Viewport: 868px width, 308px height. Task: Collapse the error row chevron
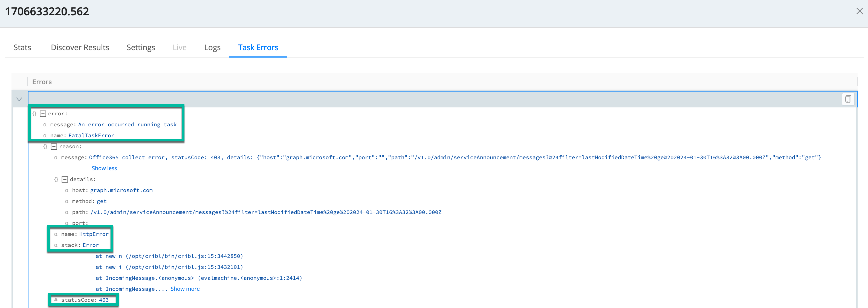pyautogui.click(x=19, y=99)
